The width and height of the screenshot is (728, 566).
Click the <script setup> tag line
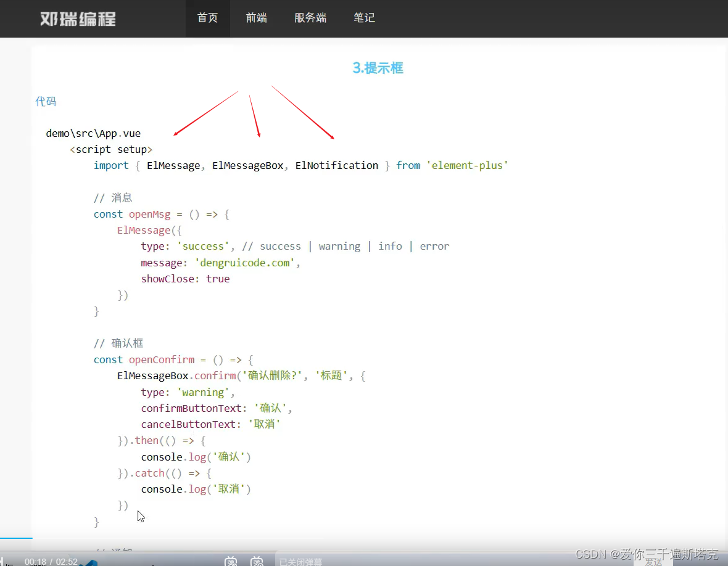[x=111, y=149]
